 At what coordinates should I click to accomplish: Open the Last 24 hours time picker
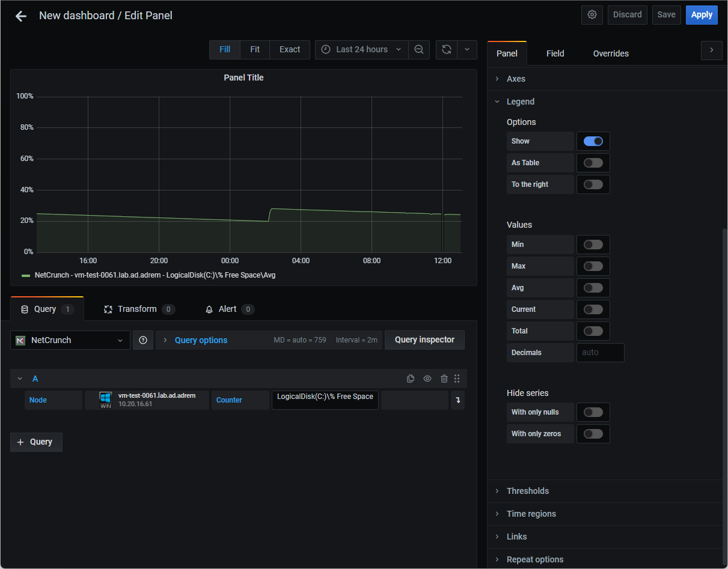pyautogui.click(x=362, y=50)
